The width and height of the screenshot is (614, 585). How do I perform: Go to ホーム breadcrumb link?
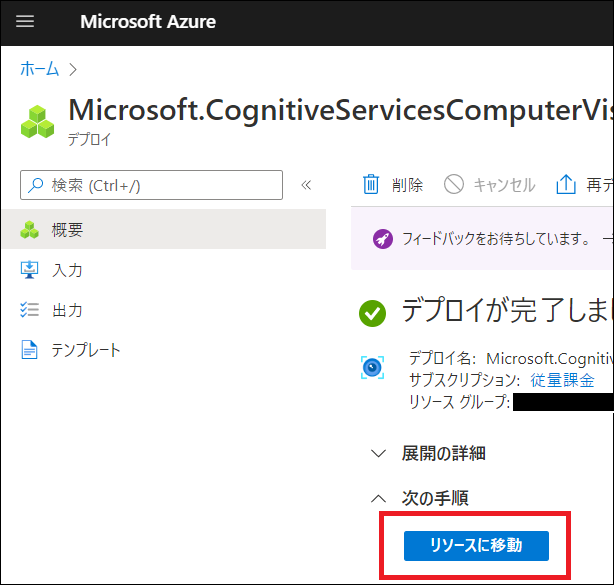[39, 69]
